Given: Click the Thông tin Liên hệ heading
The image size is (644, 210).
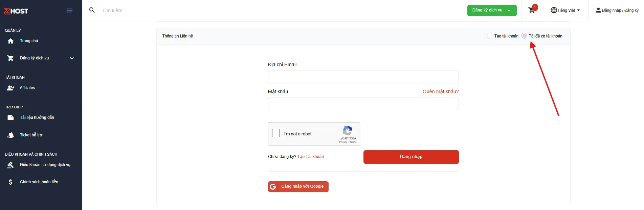Looking at the screenshot, I should [x=177, y=36].
